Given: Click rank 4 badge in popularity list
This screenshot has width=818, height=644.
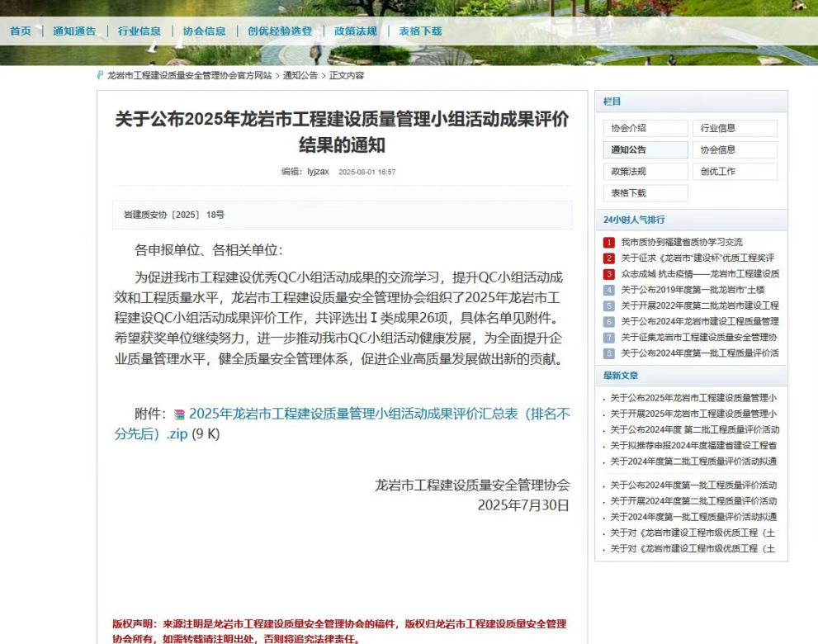Looking at the screenshot, I should click(609, 290).
